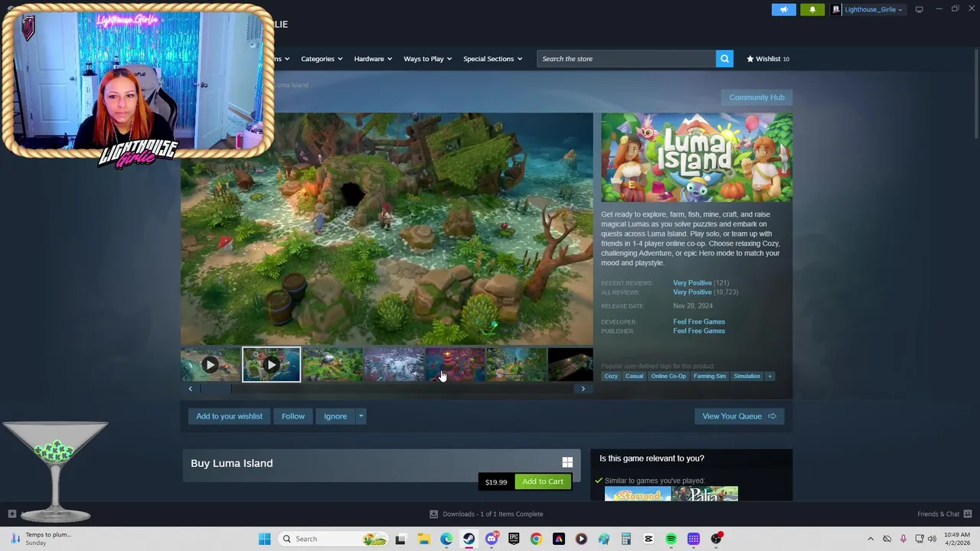Open developer Feel Free Games link
The height and width of the screenshot is (551, 980).
[x=699, y=321]
